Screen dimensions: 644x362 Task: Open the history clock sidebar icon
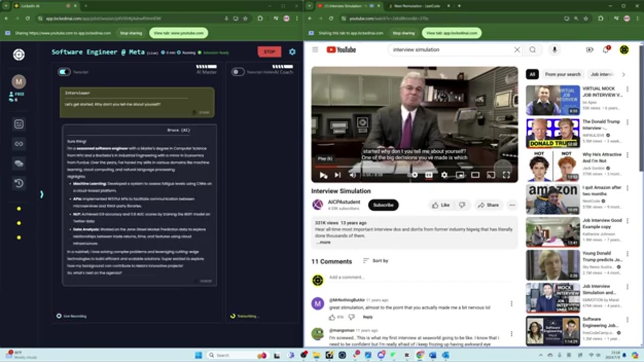point(19,183)
